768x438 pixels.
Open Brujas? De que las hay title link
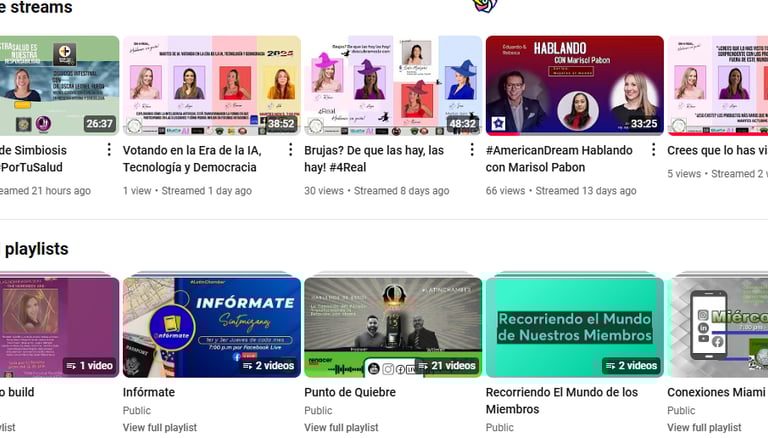pos(374,159)
